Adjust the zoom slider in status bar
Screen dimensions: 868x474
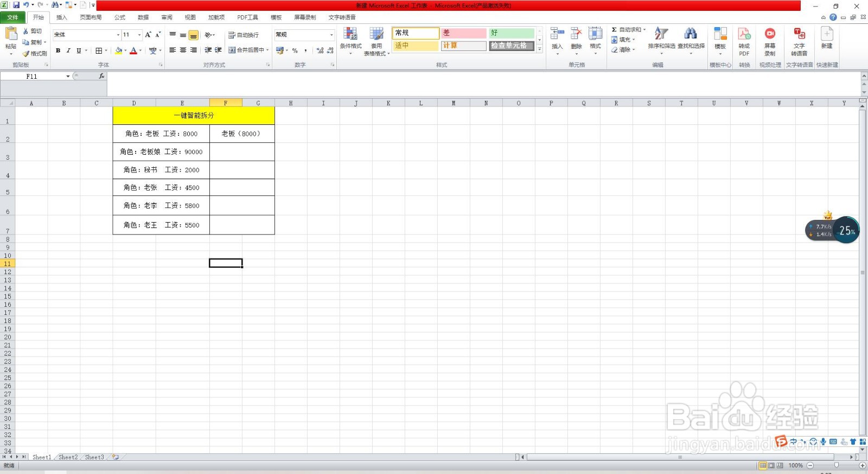tap(836, 465)
